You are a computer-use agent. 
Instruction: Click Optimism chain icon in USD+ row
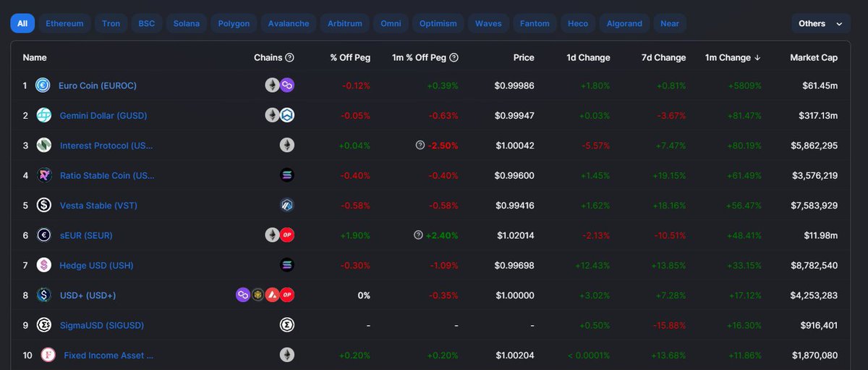coord(287,295)
